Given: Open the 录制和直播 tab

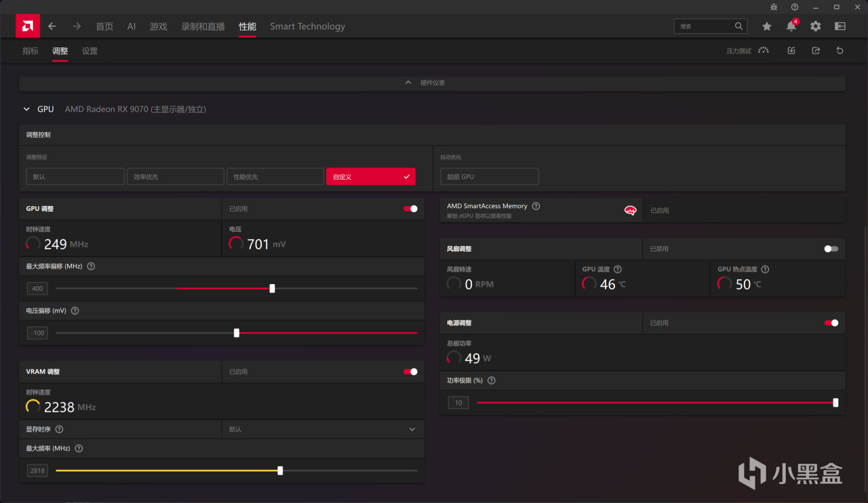Looking at the screenshot, I should (x=203, y=26).
